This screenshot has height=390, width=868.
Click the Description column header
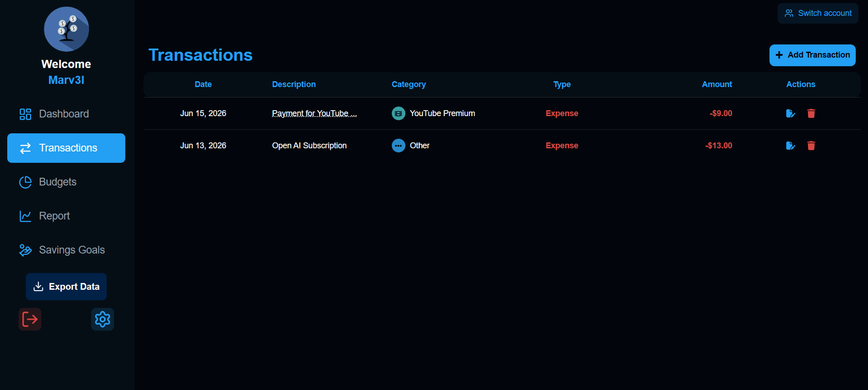(294, 84)
